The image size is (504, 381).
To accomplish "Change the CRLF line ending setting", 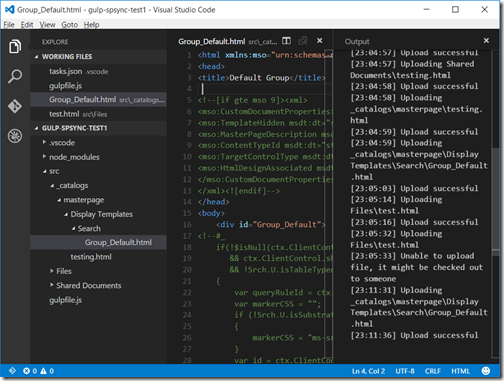I will pos(433,371).
